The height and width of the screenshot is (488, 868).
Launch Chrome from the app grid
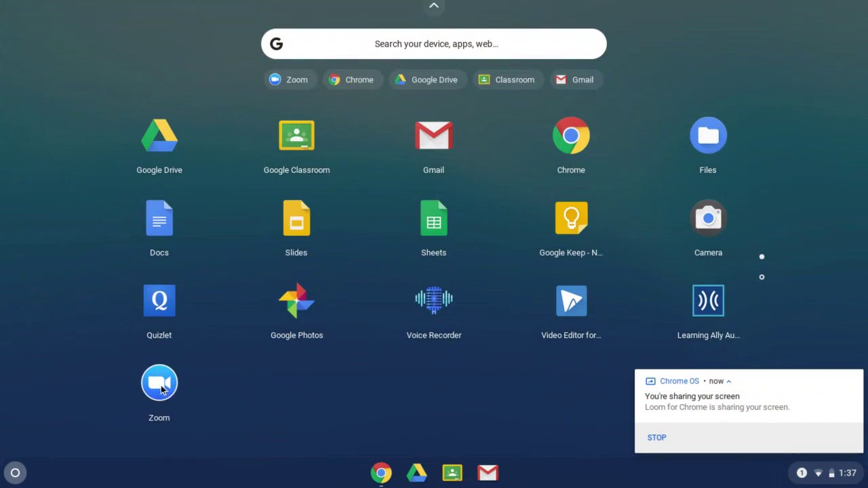571,136
